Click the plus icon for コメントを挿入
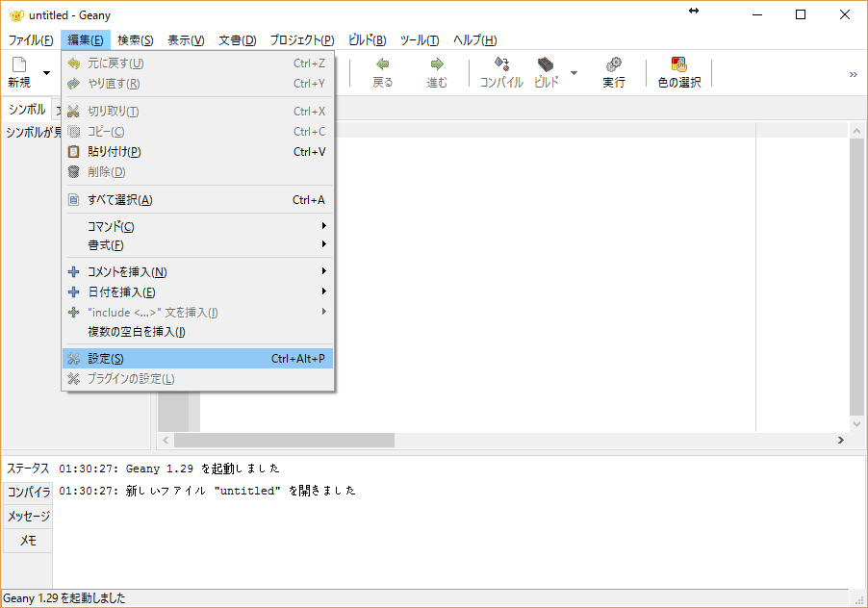This screenshot has width=868, height=608. [74, 271]
